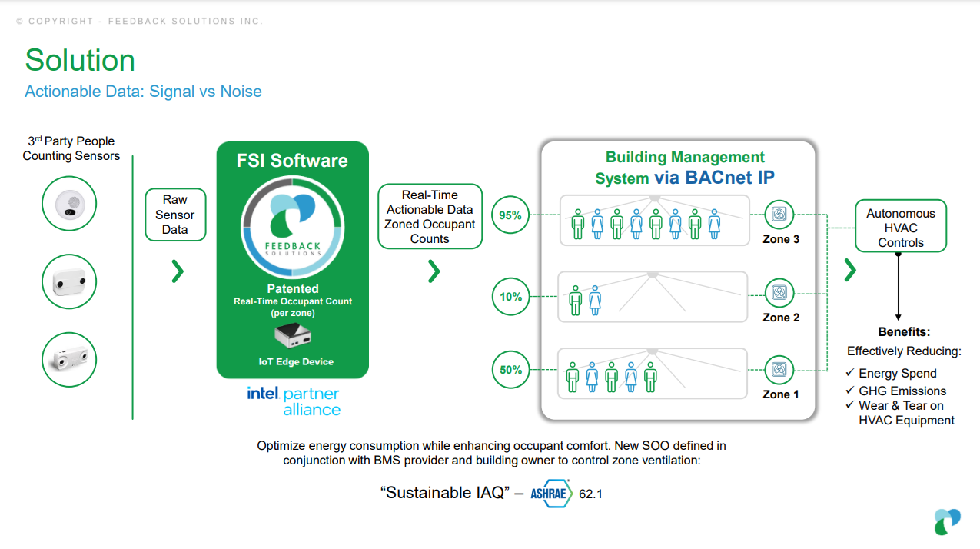980x549 pixels.
Task: Click the round ceiling people-counting sensor image
Action: point(69,204)
